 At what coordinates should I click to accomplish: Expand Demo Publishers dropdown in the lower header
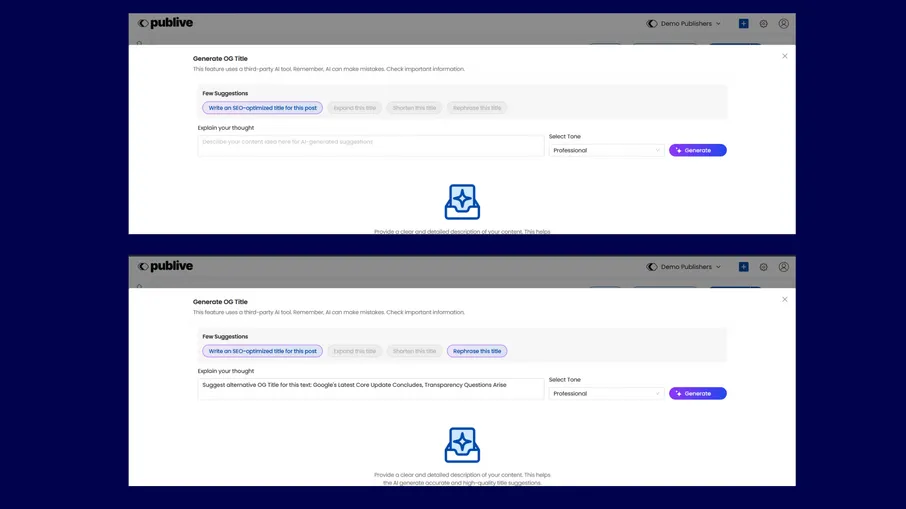tap(684, 267)
